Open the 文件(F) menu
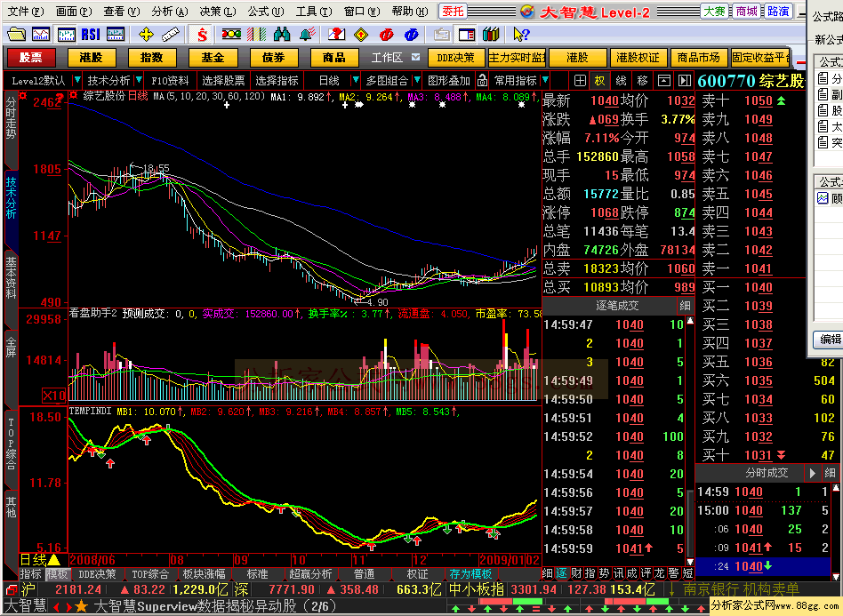The width and height of the screenshot is (843, 616). 25,11
